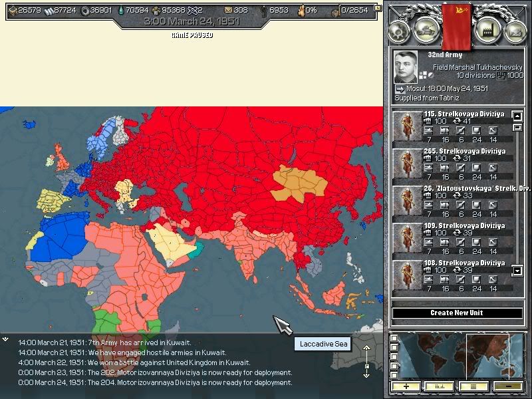Click the horizontal-lines ledger button under minimap

[x=473, y=386]
